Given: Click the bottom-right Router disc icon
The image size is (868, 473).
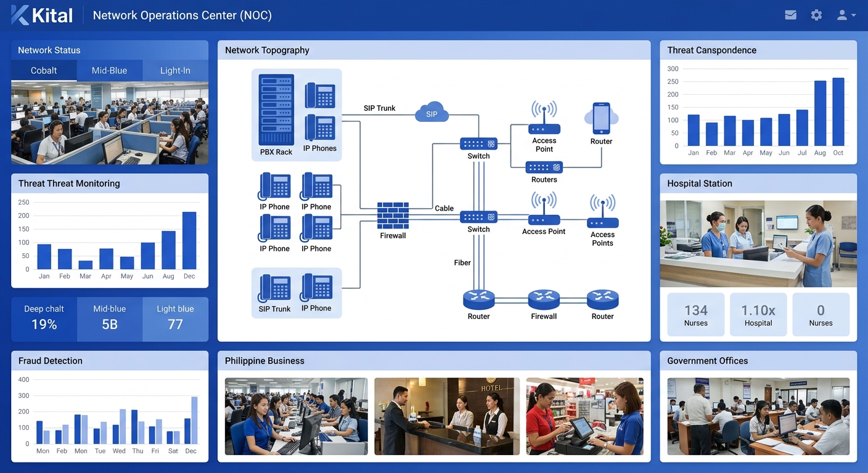Looking at the screenshot, I should [603, 300].
